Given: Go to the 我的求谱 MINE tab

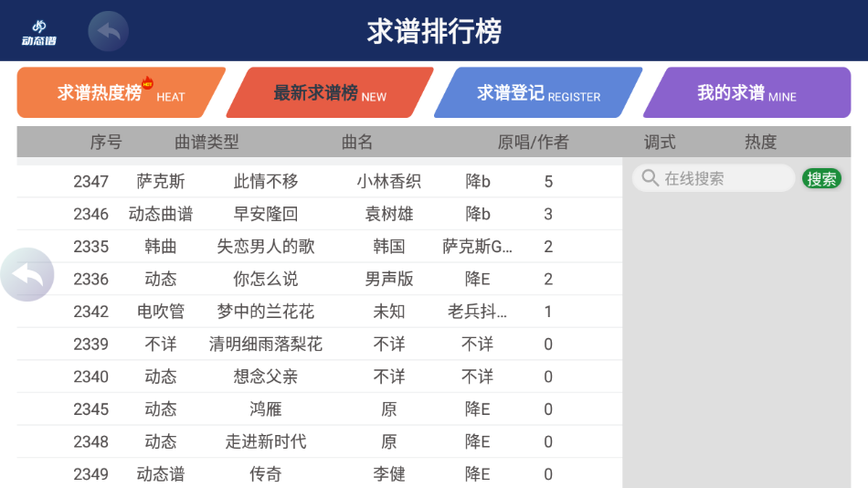Looking at the screenshot, I should coord(746,93).
